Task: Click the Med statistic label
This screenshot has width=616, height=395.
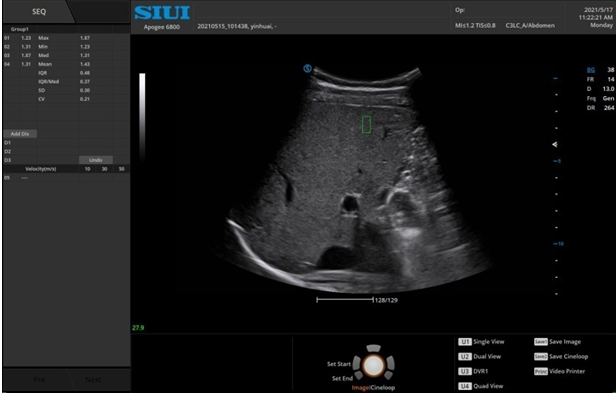Action: coord(44,55)
